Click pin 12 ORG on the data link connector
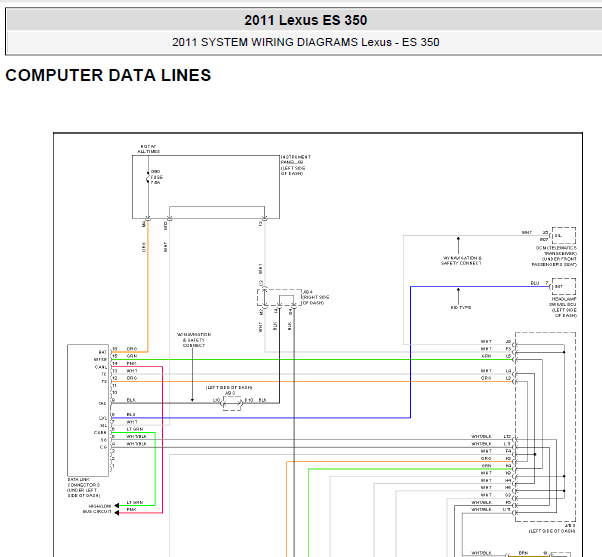This screenshot has height=557, width=602. (x=124, y=378)
